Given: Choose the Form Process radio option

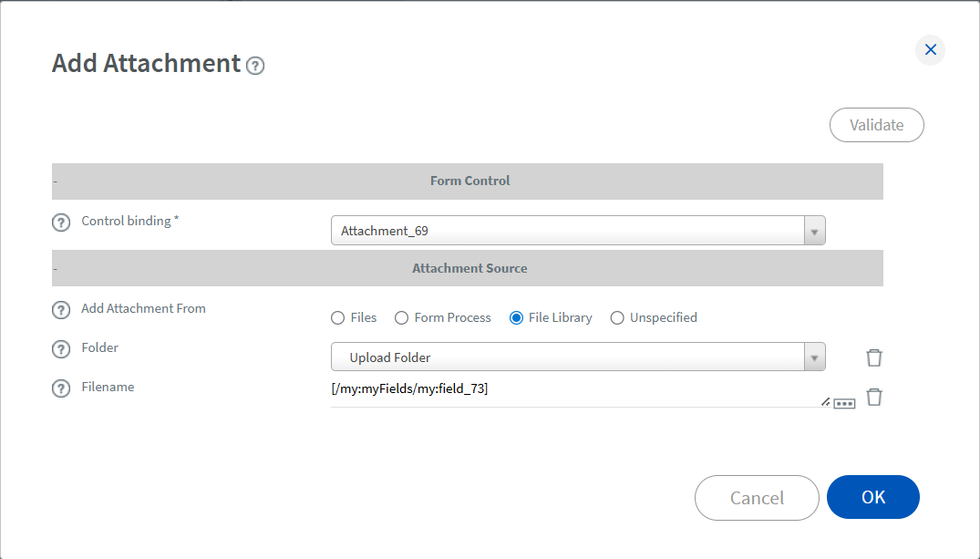Looking at the screenshot, I should [x=401, y=318].
